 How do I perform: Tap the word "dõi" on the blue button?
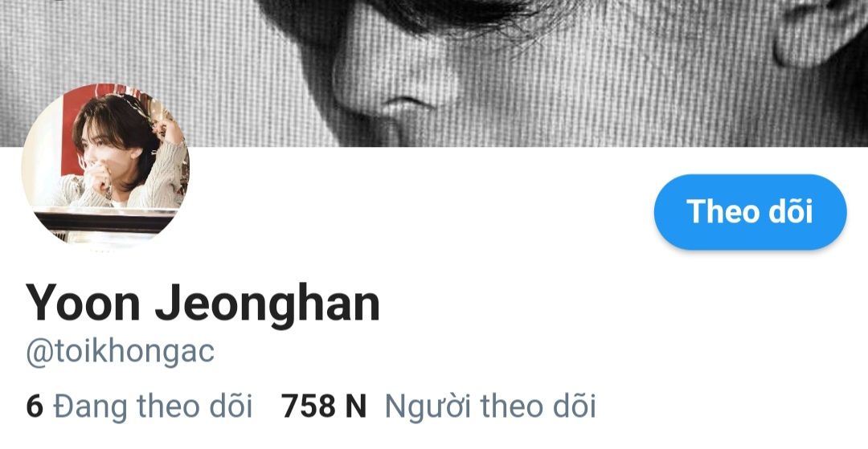pos(791,211)
